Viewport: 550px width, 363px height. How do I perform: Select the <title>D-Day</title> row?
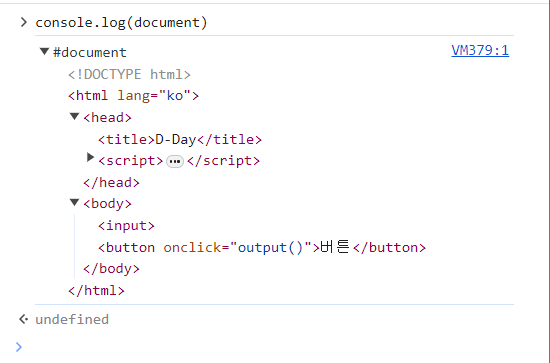[180, 140]
